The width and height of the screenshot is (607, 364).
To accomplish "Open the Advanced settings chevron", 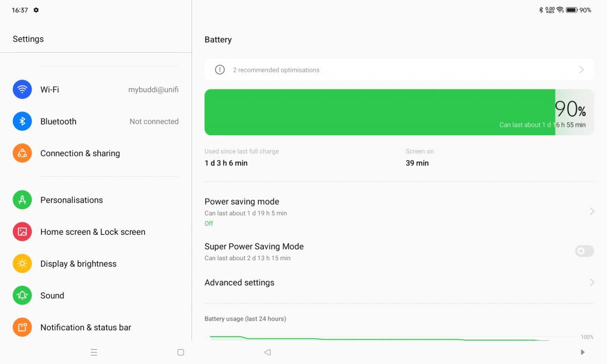I will (x=592, y=283).
